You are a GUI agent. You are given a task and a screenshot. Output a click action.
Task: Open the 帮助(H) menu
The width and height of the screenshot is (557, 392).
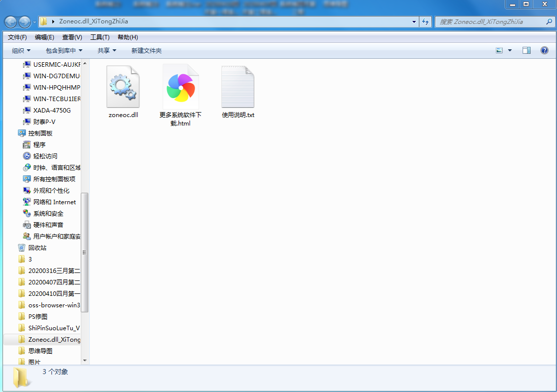[128, 37]
